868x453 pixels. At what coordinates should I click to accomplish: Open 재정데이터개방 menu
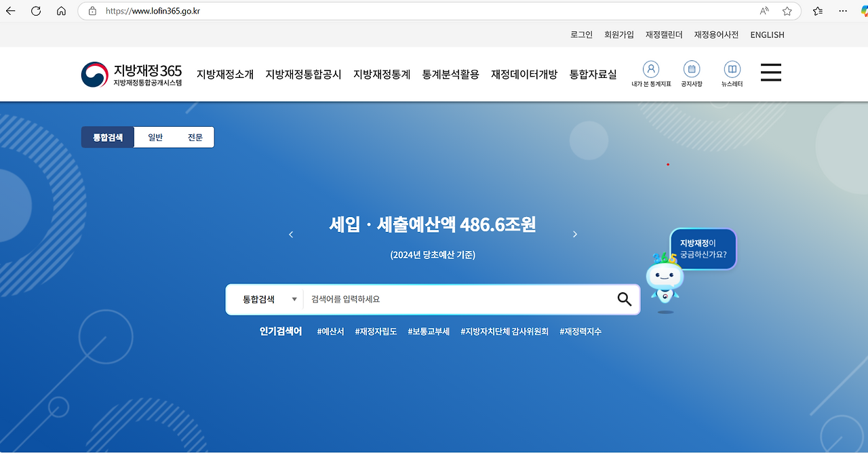[524, 75]
